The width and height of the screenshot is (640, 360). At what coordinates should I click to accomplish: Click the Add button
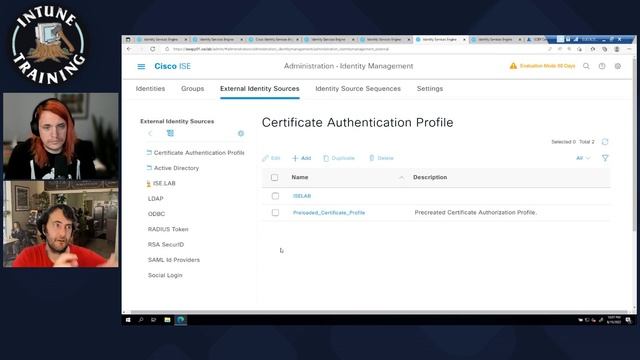(302, 158)
